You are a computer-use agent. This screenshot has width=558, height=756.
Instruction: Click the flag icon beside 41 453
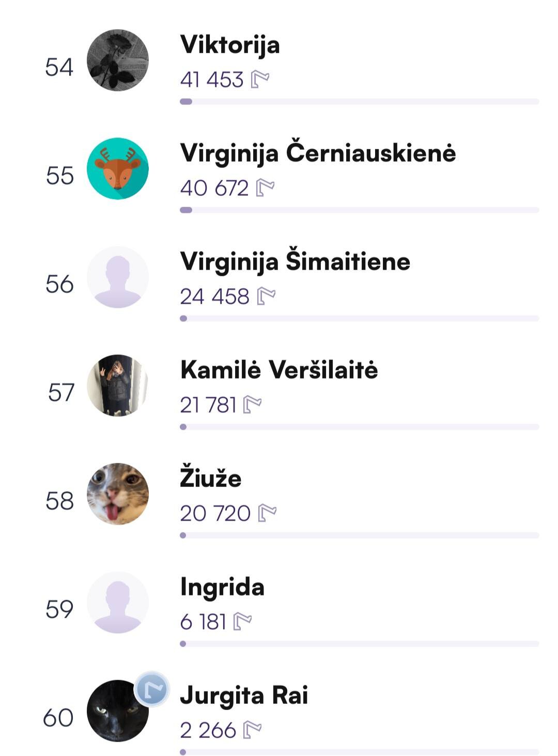260,80
